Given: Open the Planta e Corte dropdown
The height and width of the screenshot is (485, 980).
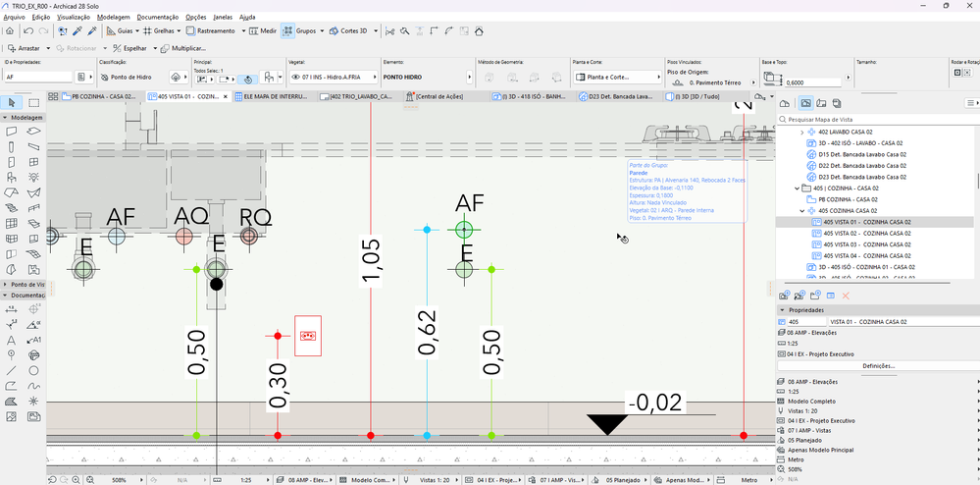Looking at the screenshot, I should pos(617,77).
